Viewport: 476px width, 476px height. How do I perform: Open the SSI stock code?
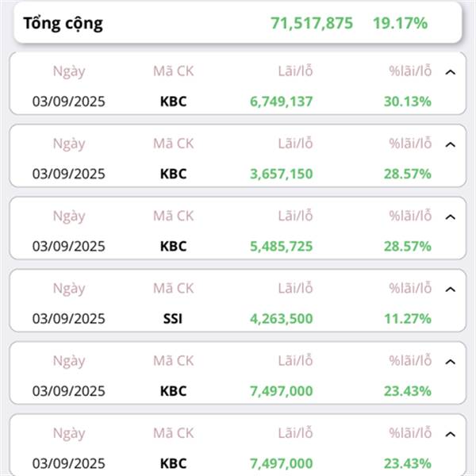click(x=173, y=319)
